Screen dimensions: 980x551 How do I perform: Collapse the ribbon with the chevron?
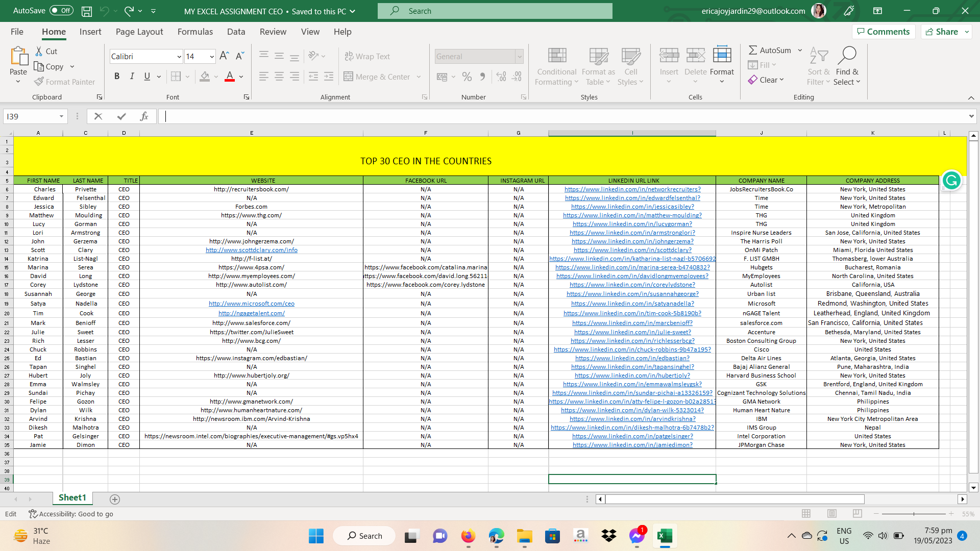pyautogui.click(x=971, y=97)
